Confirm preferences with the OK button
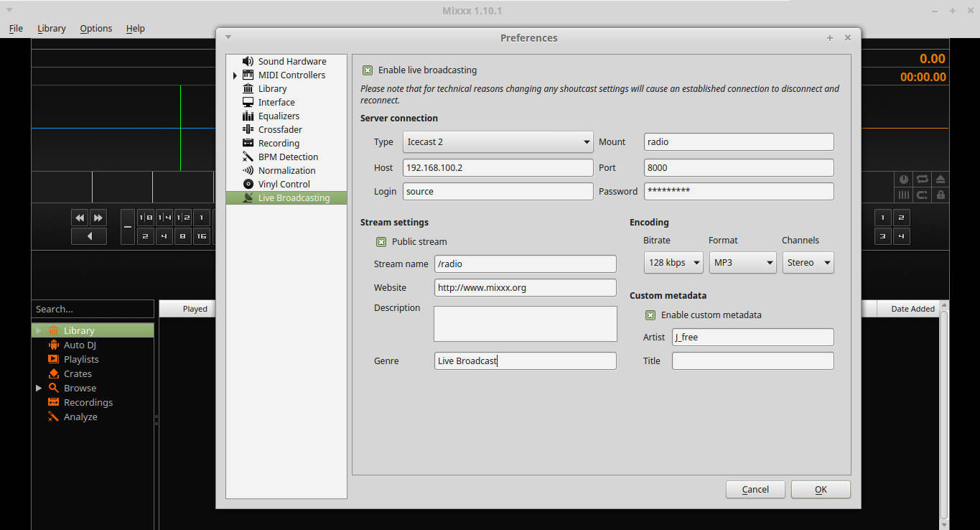Screen dimensions: 980x530 pyautogui.click(x=821, y=489)
